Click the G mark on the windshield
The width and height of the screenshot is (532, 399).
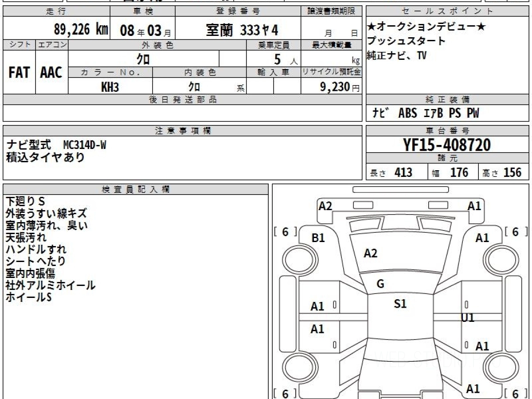click(x=380, y=284)
